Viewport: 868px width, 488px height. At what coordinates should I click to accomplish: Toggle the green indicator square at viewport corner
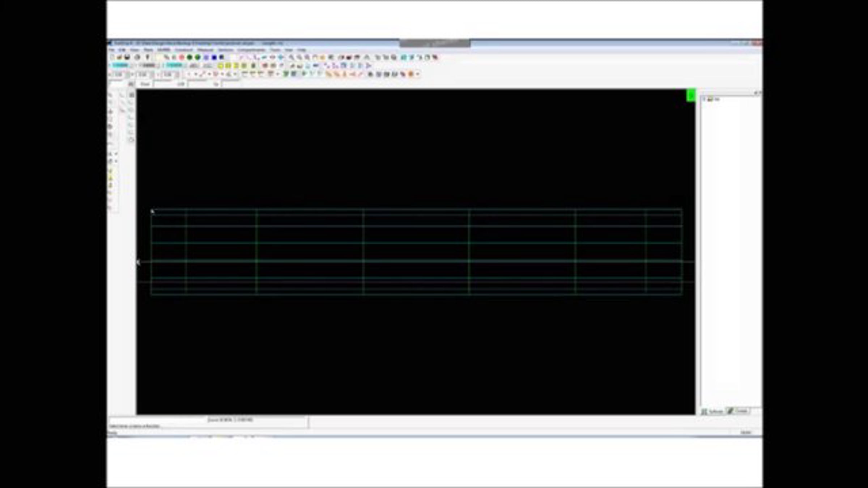(x=691, y=95)
